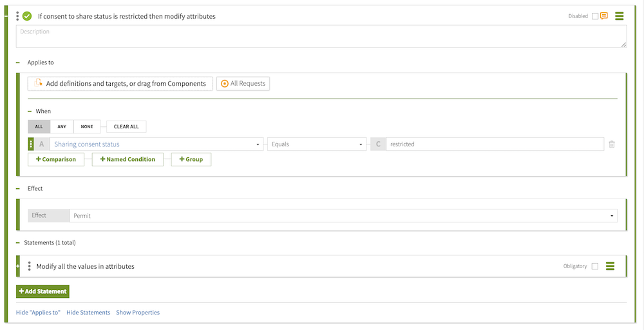Collapse the When section
The image size is (644, 330).
coord(30,112)
